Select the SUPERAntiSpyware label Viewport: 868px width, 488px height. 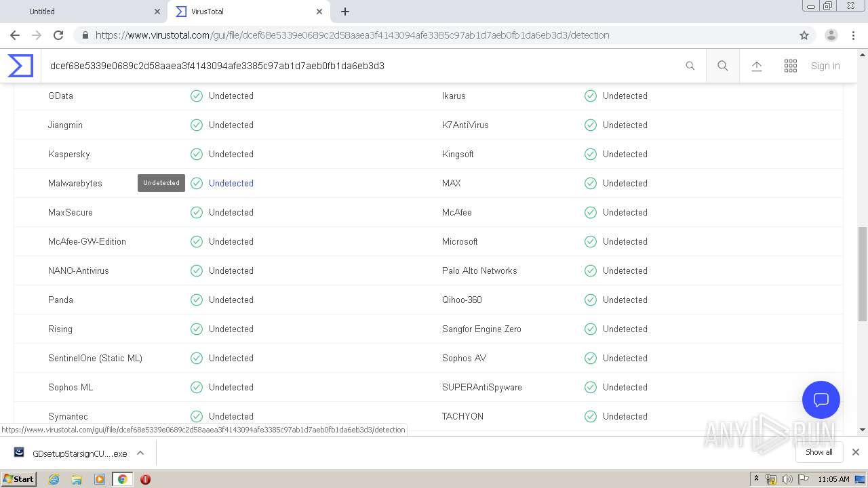(482, 387)
